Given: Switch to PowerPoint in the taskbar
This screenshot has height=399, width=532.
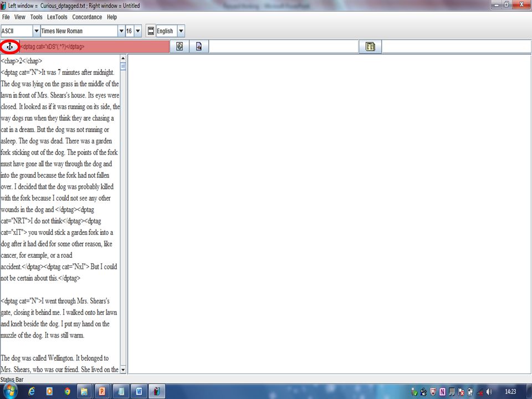Looking at the screenshot, I should tap(102, 392).
